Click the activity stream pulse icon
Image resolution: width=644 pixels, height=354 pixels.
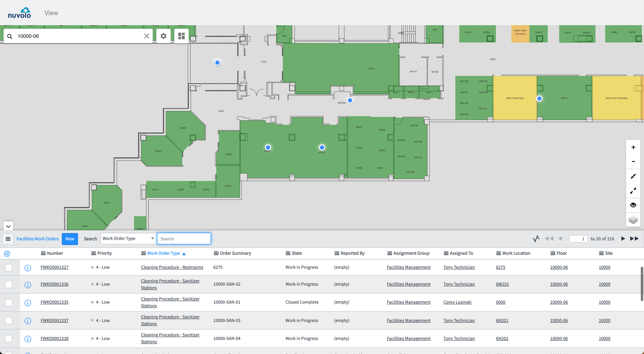(536, 239)
